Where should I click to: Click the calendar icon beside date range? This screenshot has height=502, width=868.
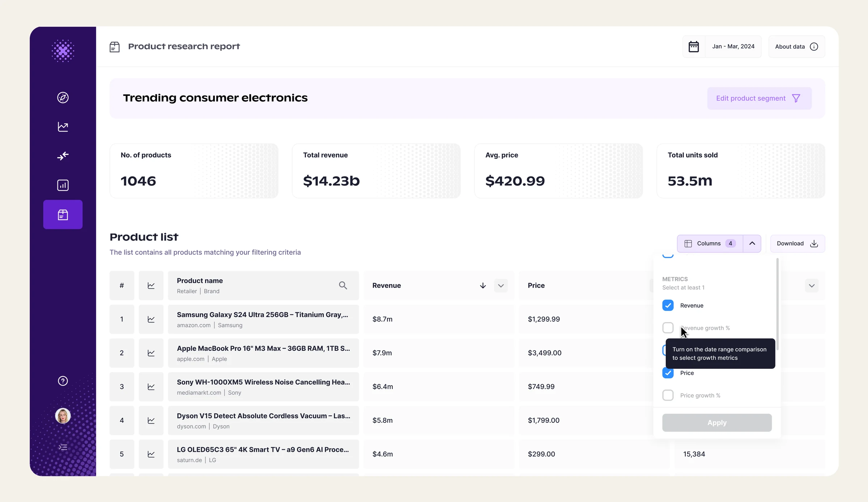click(694, 46)
